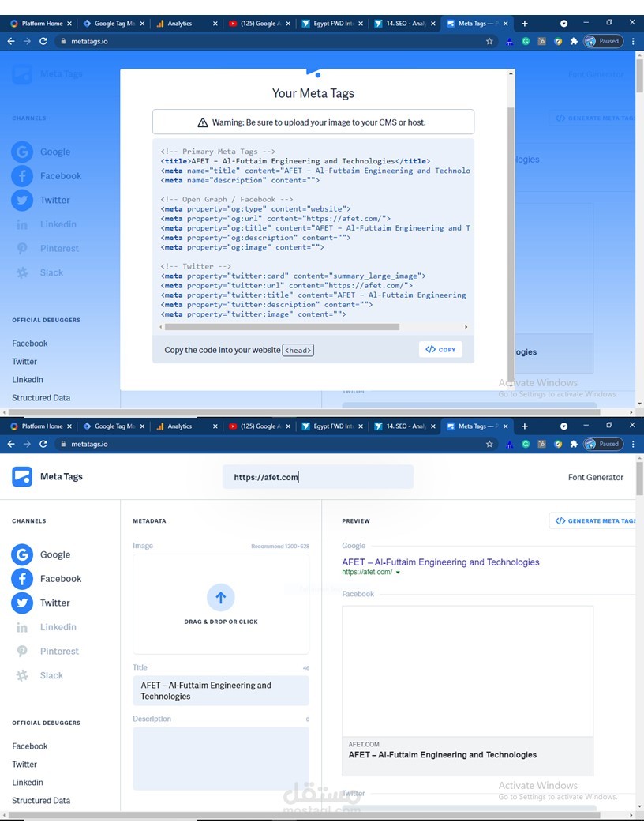Click the upload arrow in the Image drop area

[x=220, y=597]
